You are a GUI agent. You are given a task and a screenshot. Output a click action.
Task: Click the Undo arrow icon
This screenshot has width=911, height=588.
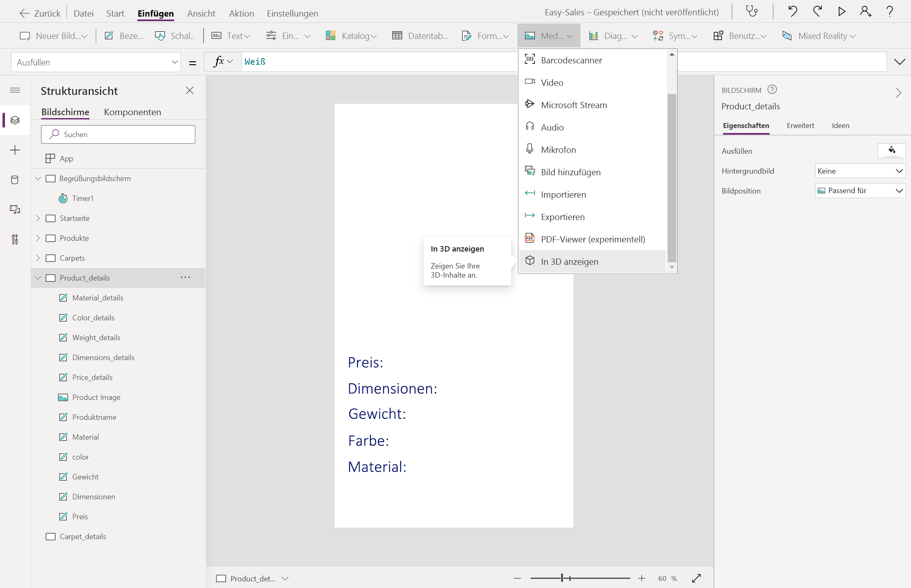click(x=792, y=12)
